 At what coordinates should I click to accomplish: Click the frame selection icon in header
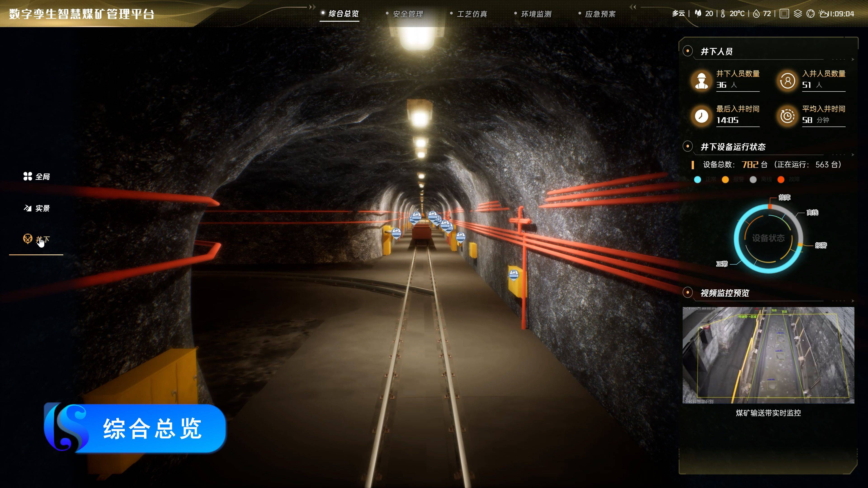click(x=784, y=14)
